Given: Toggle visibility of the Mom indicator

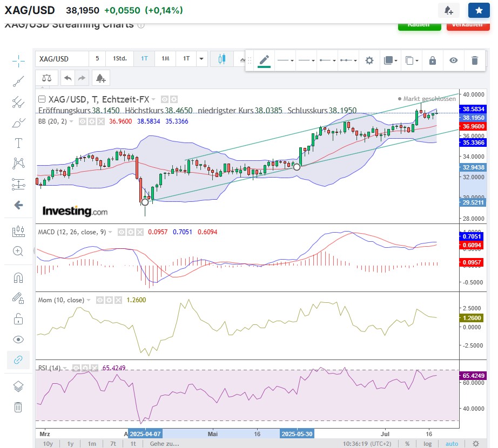Looking at the screenshot, I should [100, 300].
